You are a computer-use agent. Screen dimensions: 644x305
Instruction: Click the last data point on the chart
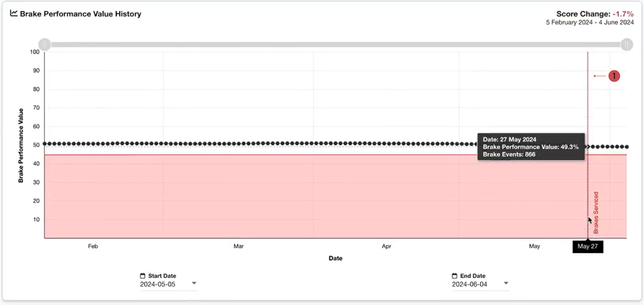(627, 147)
